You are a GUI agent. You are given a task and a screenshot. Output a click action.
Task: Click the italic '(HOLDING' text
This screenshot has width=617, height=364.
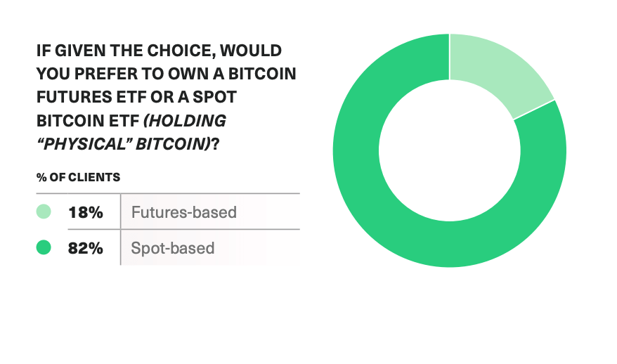pos(185,121)
